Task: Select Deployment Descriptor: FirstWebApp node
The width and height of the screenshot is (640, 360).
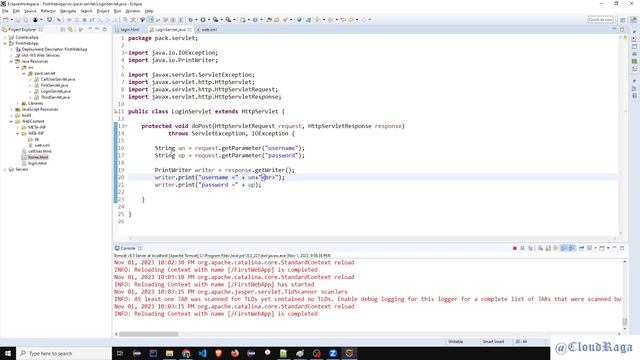Action: [x=54, y=49]
